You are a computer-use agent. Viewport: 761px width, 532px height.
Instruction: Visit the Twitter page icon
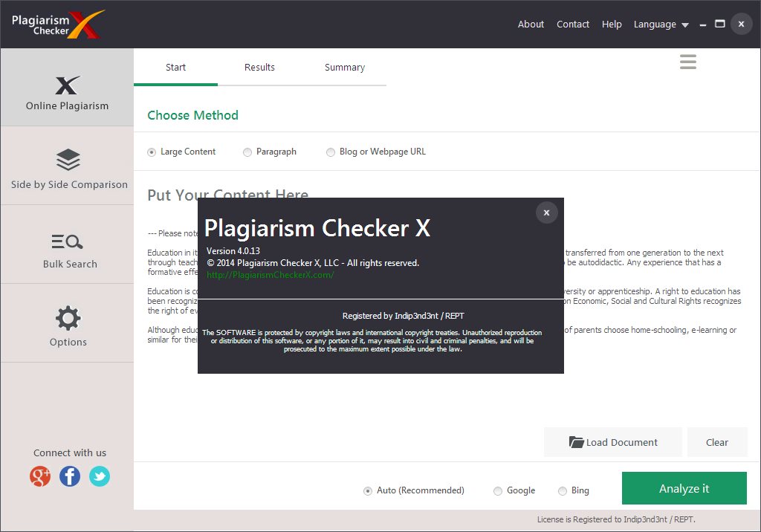pyautogui.click(x=100, y=476)
